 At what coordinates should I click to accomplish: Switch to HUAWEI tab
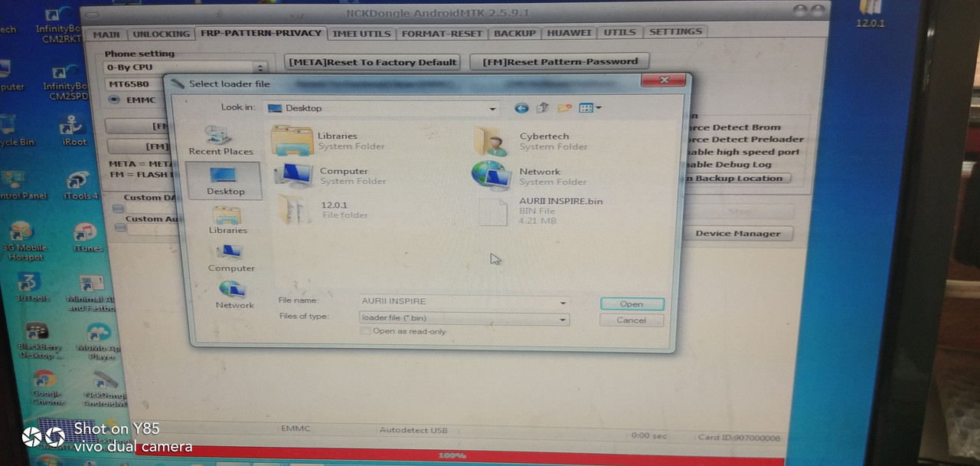(569, 32)
